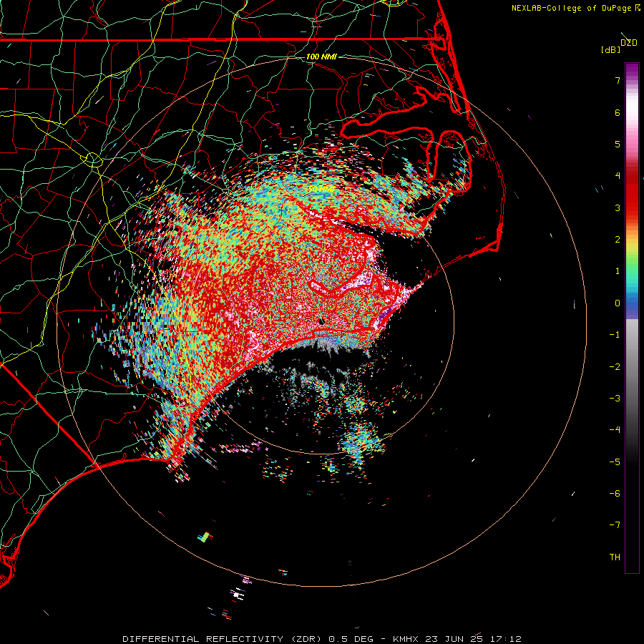
Task: Click the KMHX station identifier
Action: [x=406, y=639]
